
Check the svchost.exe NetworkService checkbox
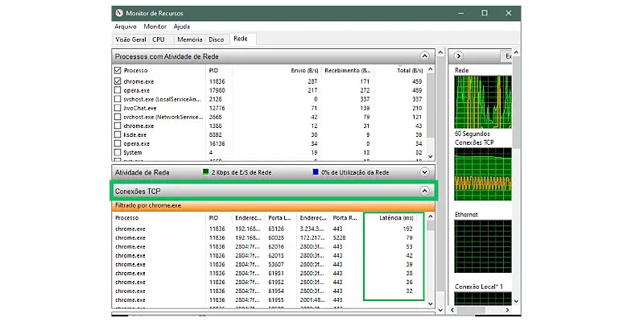(x=118, y=117)
